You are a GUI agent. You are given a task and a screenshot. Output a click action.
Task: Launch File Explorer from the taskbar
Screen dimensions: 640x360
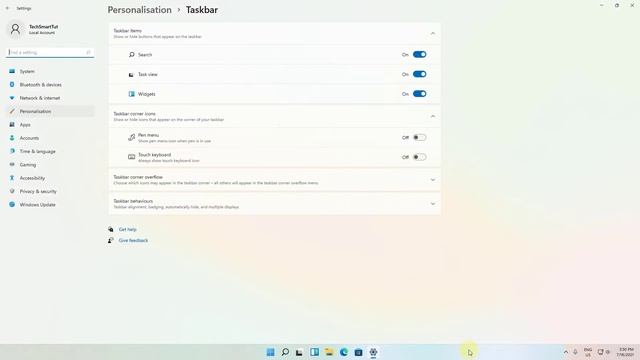pos(329,352)
